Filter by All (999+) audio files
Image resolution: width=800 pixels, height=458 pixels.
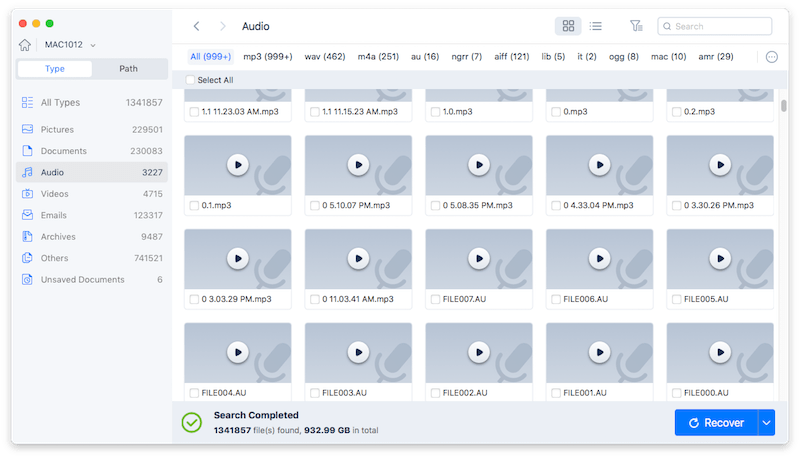point(211,57)
